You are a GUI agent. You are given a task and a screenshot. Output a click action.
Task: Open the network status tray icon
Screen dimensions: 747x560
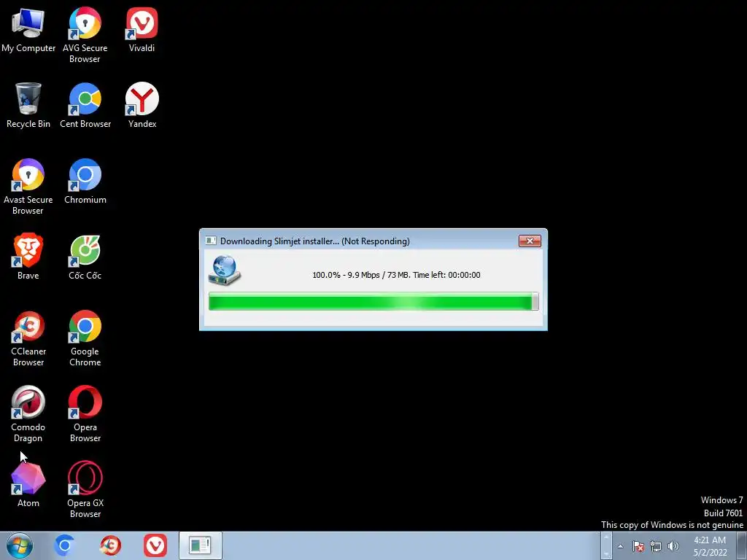tap(656, 546)
